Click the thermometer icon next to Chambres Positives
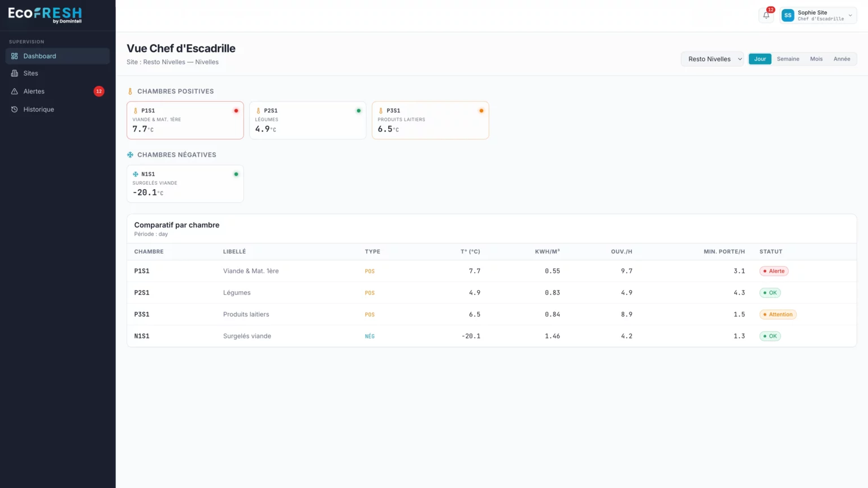This screenshot has height=488, width=868. tap(130, 91)
